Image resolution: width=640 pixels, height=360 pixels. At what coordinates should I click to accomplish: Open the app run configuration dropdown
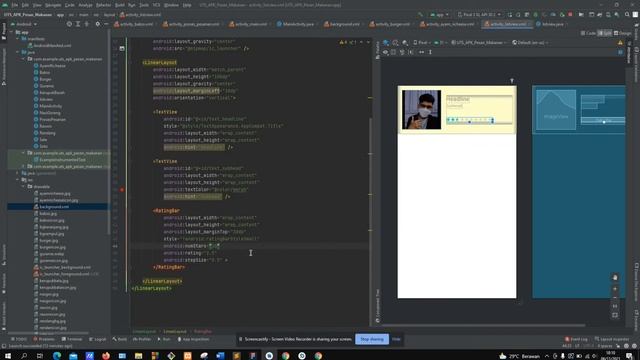pos(439,15)
